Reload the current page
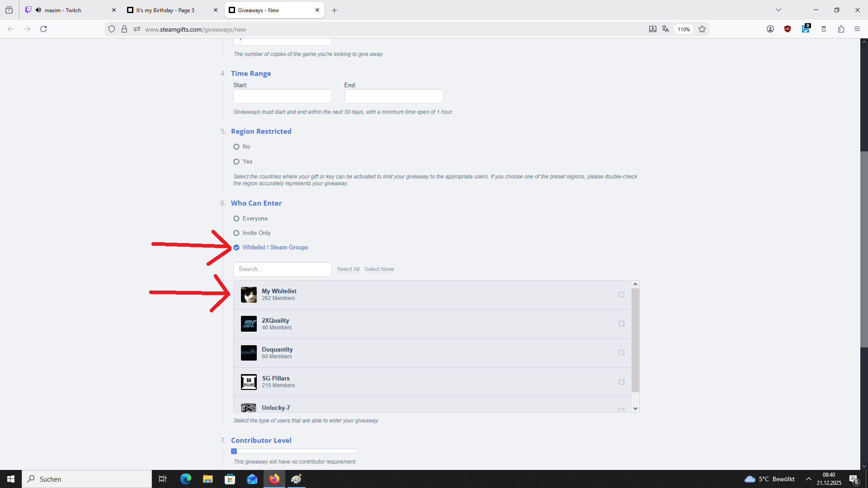Viewport: 868px width, 488px height. pyautogui.click(x=43, y=29)
